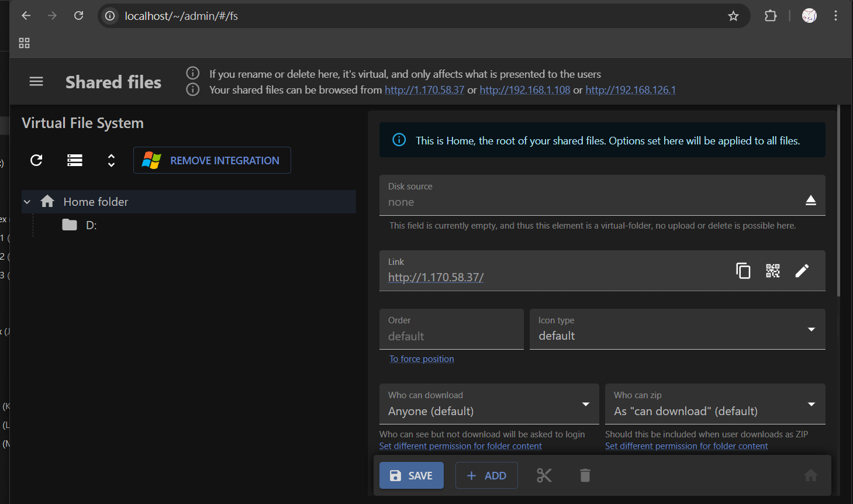Click the ADD button

(x=486, y=475)
